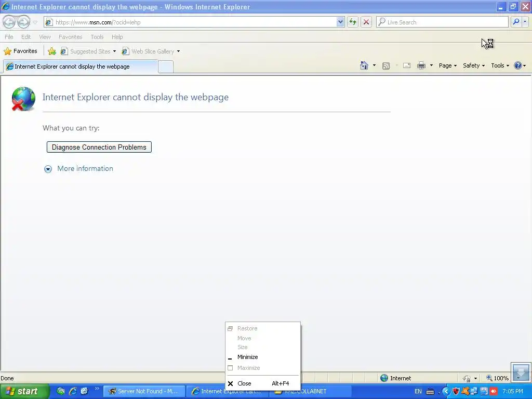Viewport: 532px width, 399px height.
Task: Click the EN language indicator
Action: tap(418, 391)
